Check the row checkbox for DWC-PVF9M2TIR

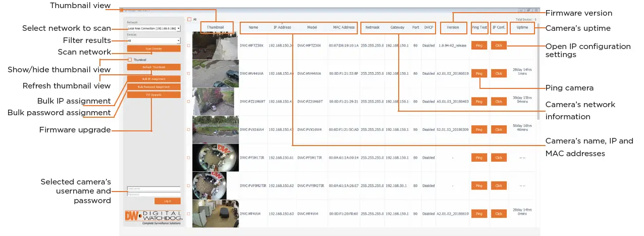189,186
